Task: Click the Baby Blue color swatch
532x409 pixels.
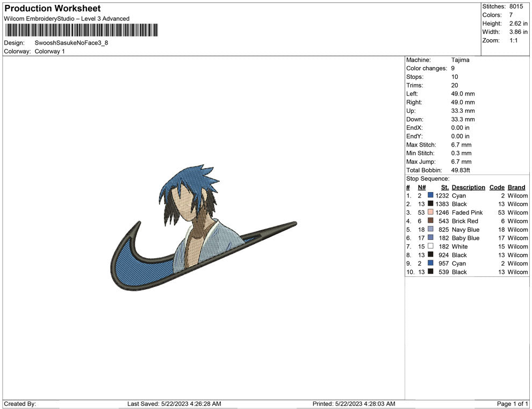Action: click(430, 238)
